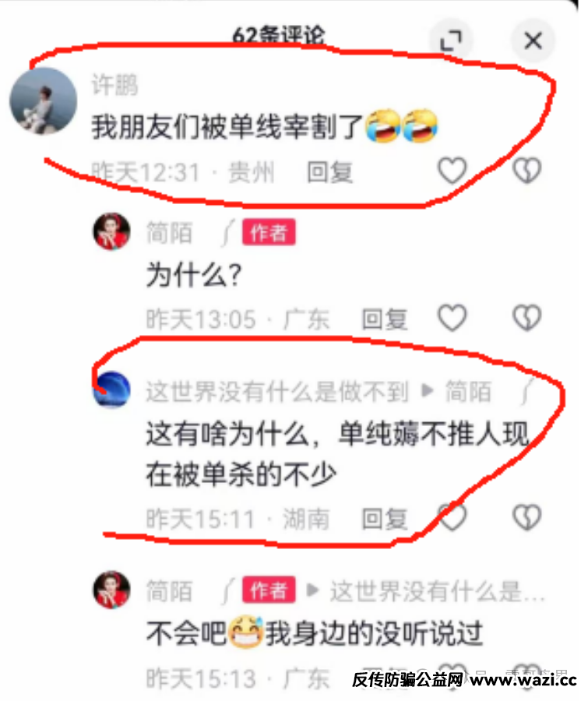Tap the 作者 badge beside 简陌's first reply
588x701 pixels.
click(269, 232)
